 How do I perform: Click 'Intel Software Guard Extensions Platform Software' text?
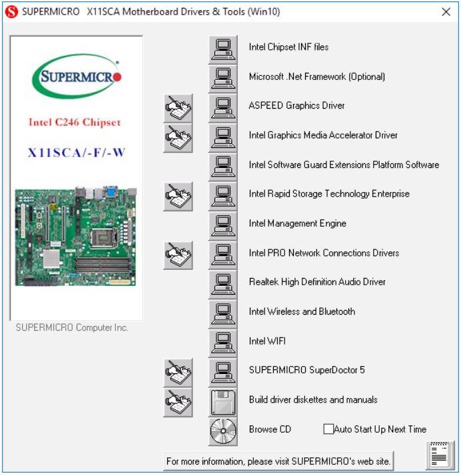(x=344, y=165)
